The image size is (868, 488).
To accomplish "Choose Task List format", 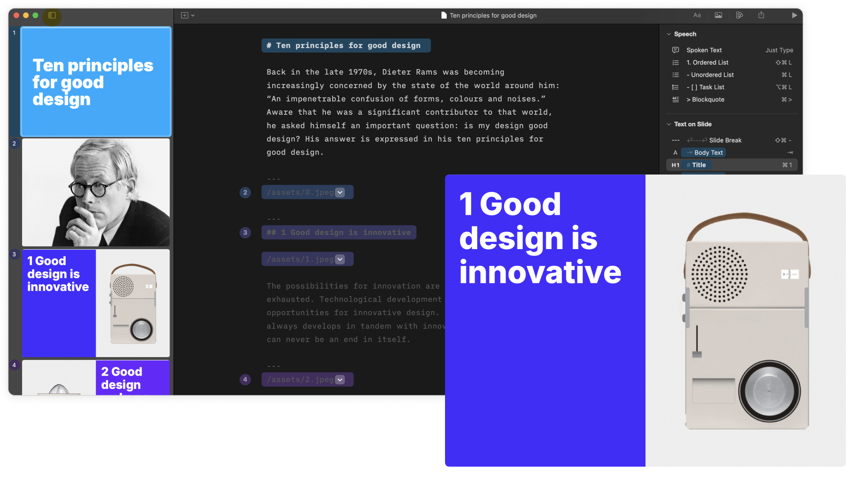I will 732,87.
